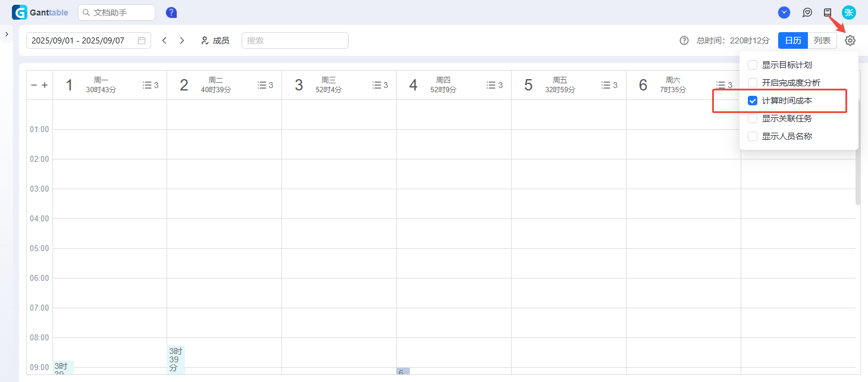The height and width of the screenshot is (382, 868).
Task: Click the 文档助手 search box
Action: point(117,12)
